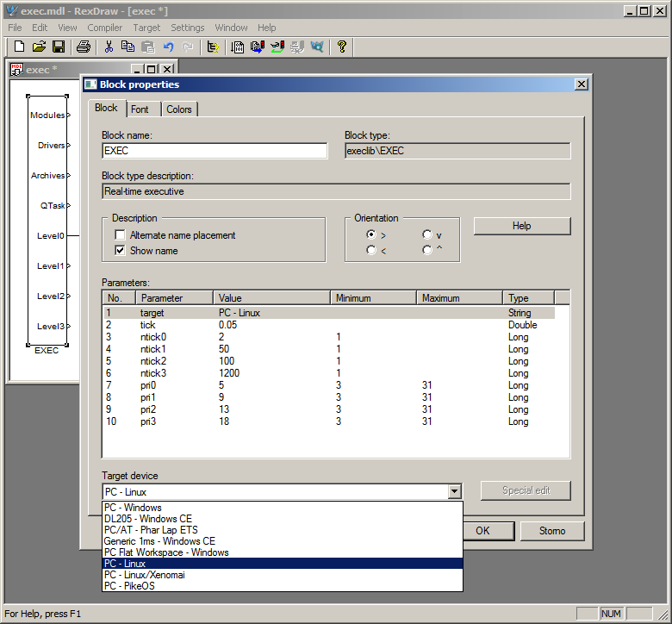Choose DL205 - Windows CE target
The height and width of the screenshot is (624, 672).
pos(283,519)
